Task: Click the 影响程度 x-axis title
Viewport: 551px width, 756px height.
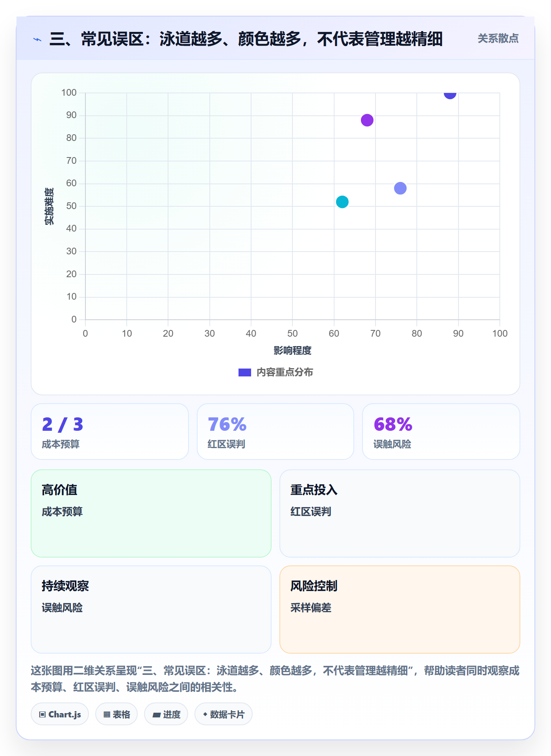Action: click(292, 350)
